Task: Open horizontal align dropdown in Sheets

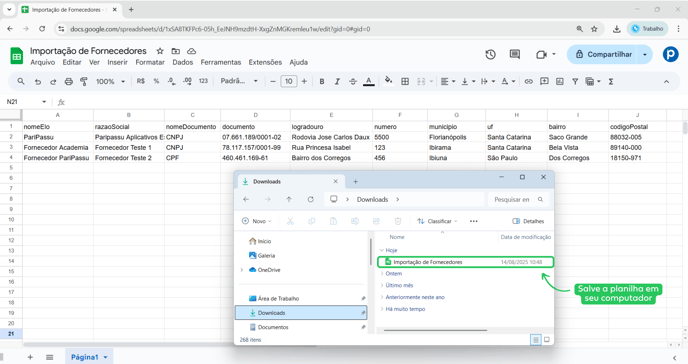Action: click(448, 82)
